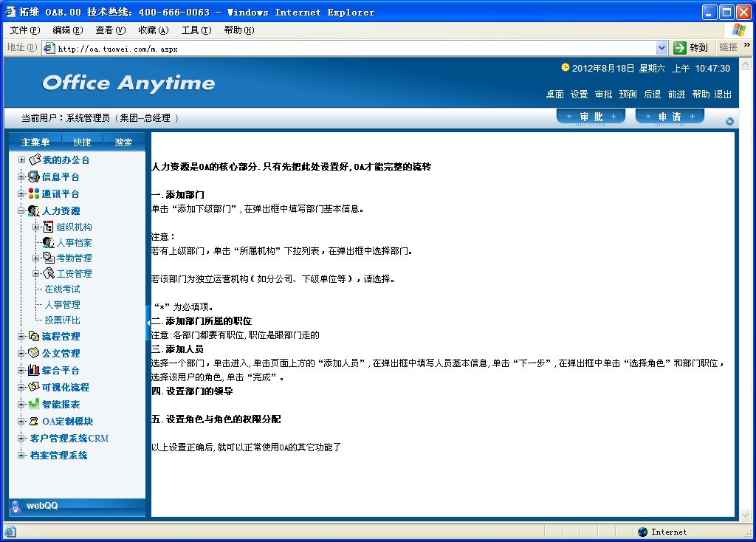Click the 退出 link in top navigation
The width and height of the screenshot is (756, 542).
[723, 94]
